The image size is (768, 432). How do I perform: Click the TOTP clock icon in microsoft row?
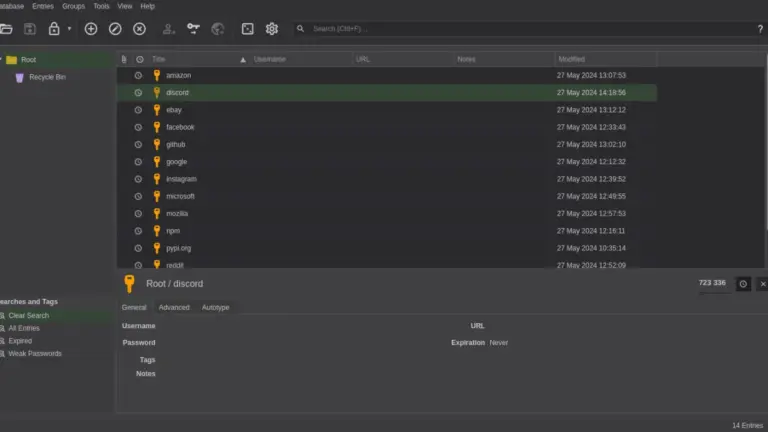[x=138, y=196]
